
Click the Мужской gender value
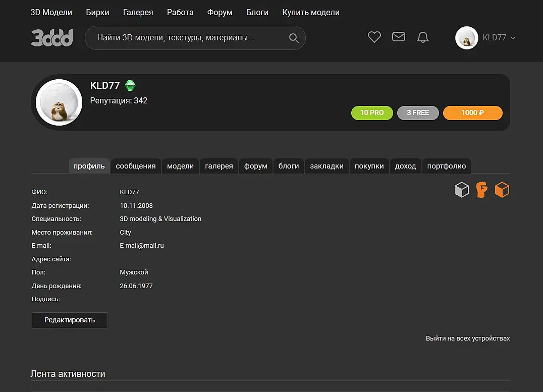pos(134,272)
